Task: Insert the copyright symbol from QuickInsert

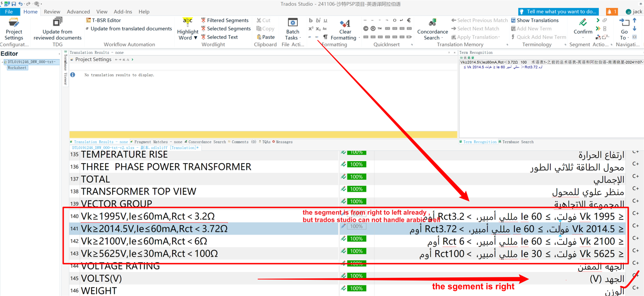Action: pyautogui.click(x=366, y=29)
